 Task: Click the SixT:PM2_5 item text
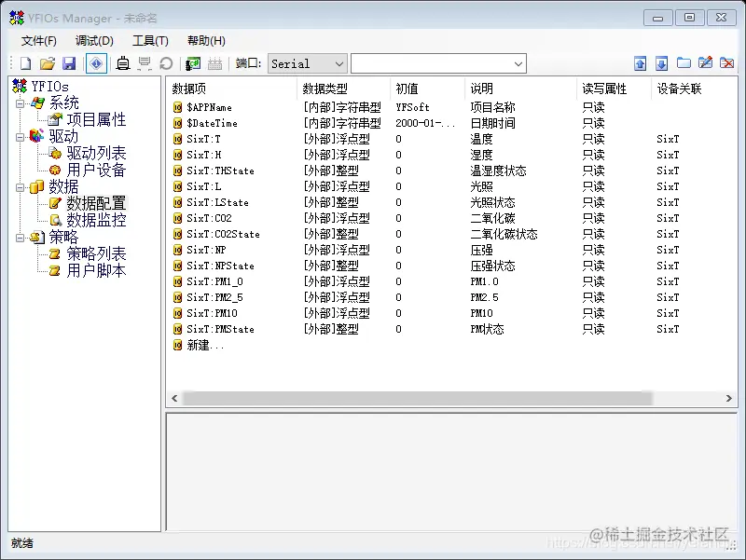point(214,297)
